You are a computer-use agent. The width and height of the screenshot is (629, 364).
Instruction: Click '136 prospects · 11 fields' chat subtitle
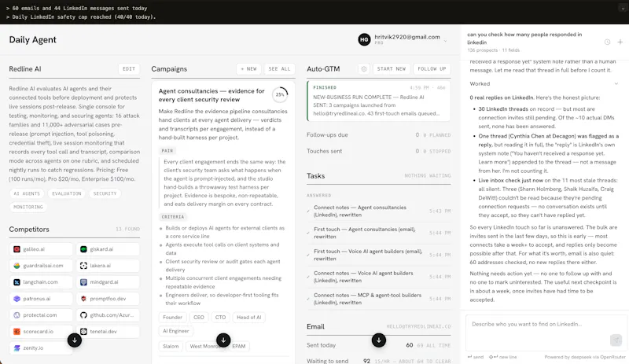(x=494, y=50)
